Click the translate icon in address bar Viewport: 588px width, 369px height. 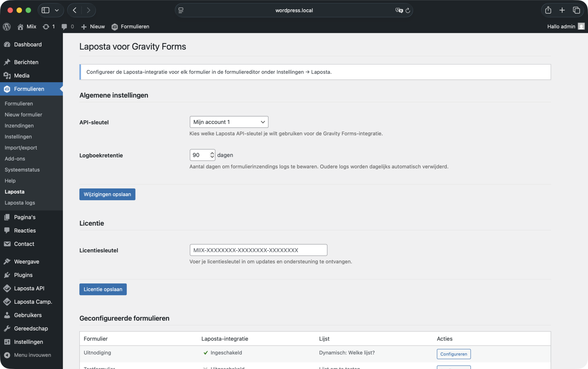[x=399, y=10]
